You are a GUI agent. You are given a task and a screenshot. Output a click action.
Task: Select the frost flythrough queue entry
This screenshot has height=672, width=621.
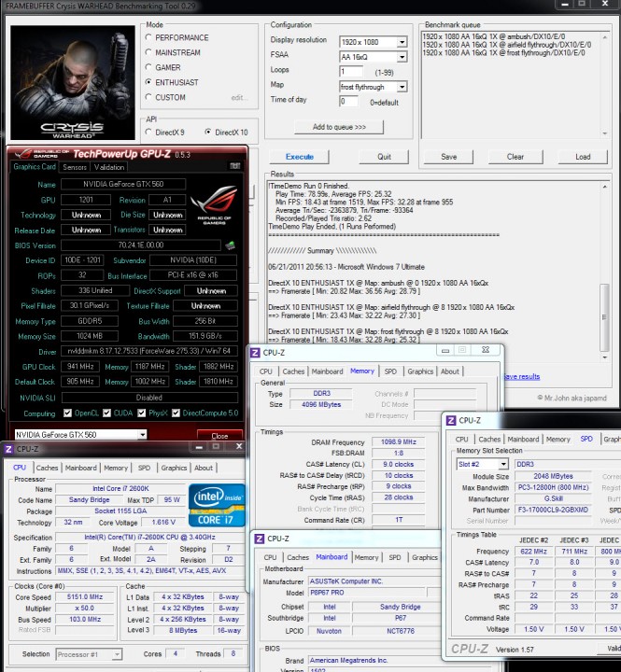coord(503,52)
